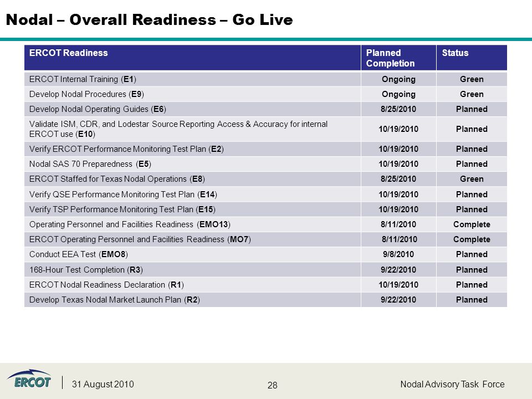Image resolution: width=532 pixels, height=399 pixels.
Task: Click 'Complete' status for MO7 row
Action: (x=472, y=239)
